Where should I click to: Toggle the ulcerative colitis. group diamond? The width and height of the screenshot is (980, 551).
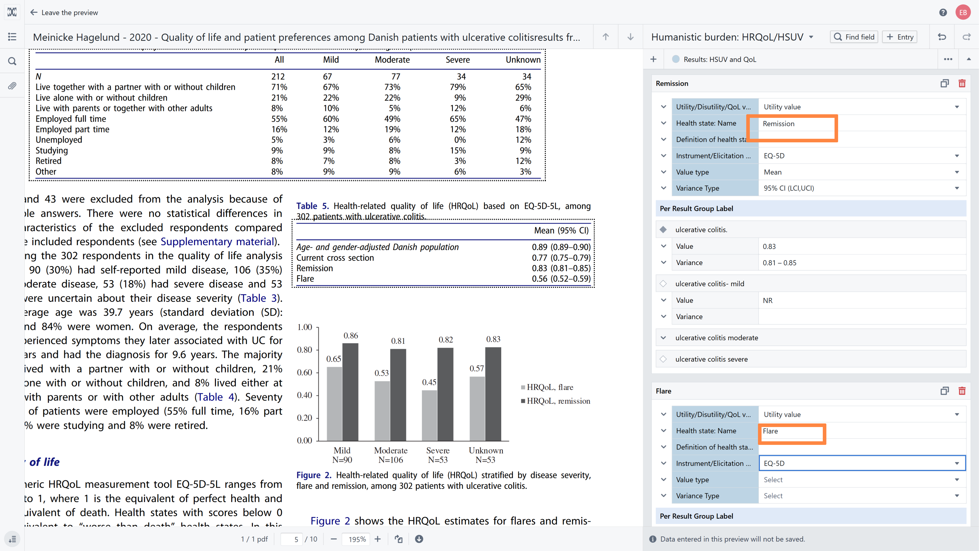coord(663,230)
